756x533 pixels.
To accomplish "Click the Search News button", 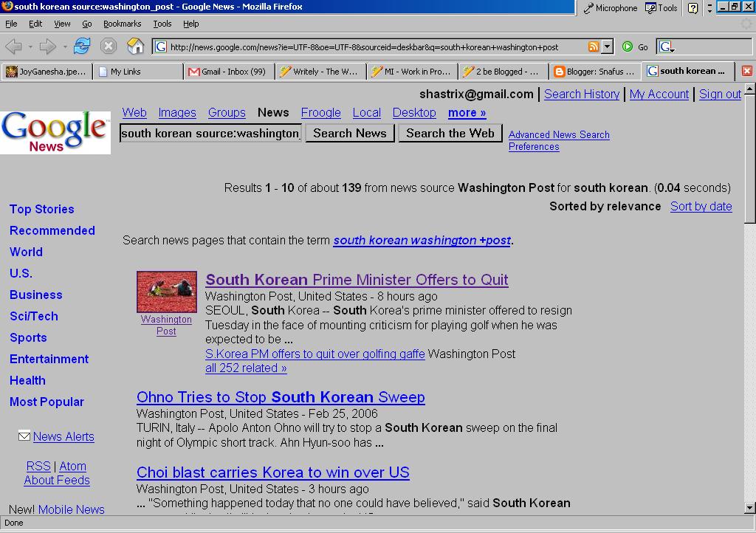I will (350, 133).
